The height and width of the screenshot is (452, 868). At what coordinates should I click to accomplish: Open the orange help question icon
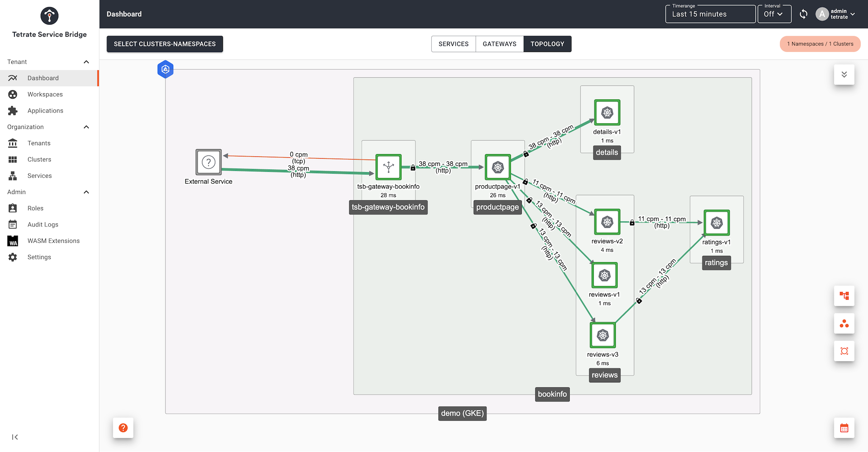(123, 428)
